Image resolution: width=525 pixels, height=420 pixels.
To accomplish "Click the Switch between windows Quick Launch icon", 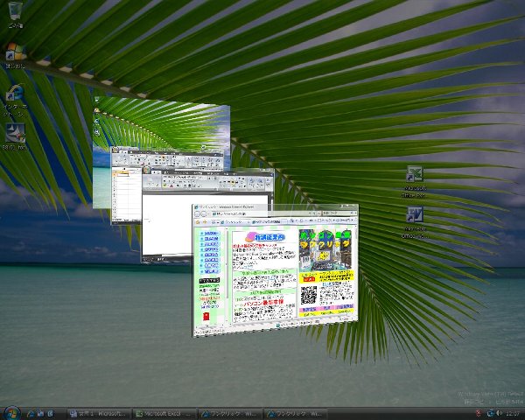I will [51, 414].
